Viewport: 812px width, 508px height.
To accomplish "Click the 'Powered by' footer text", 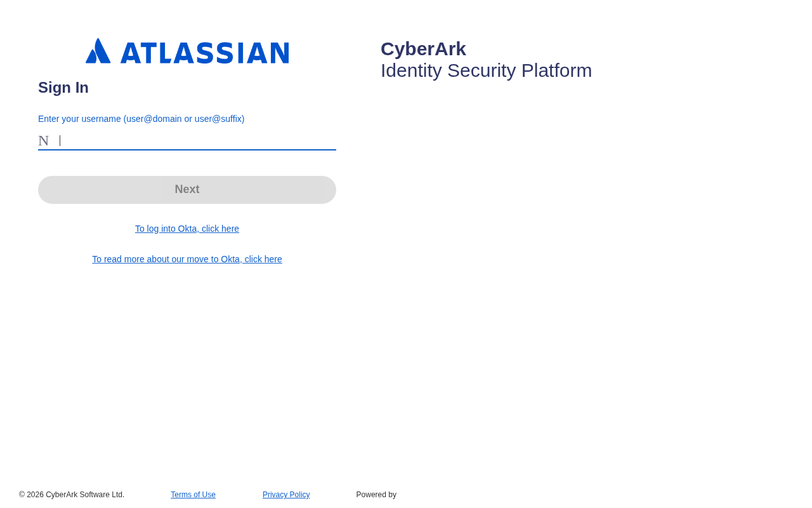I will 376,495.
